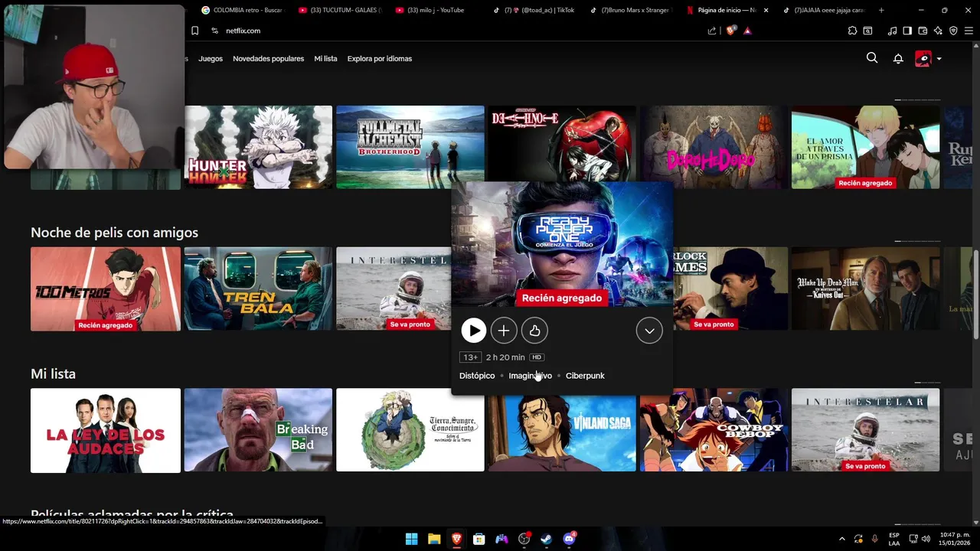Open Vinland Saga thumbnail
The image size is (980, 551).
562,433
